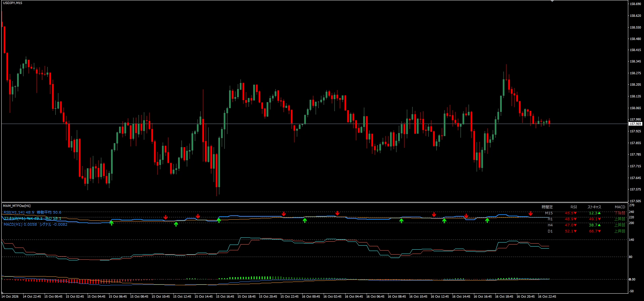Click the USDJPY,M15 chart title
644x301 pixels.
[x=13, y=3]
